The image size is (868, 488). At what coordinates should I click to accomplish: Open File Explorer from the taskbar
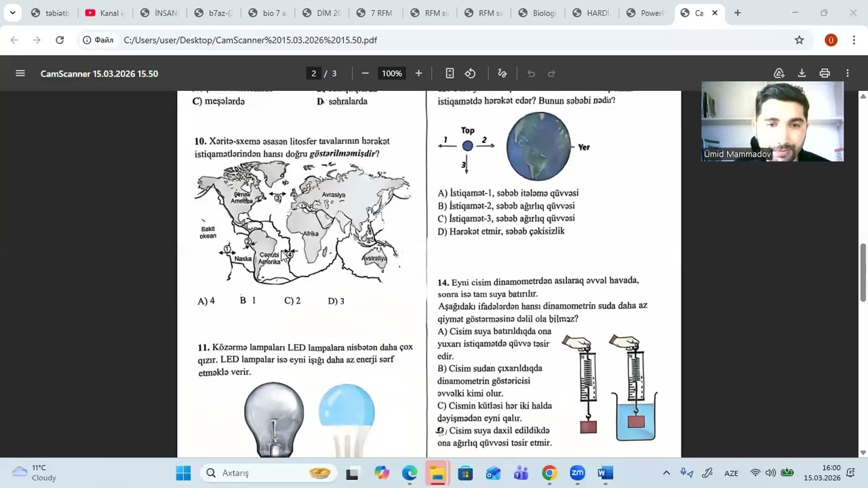(x=437, y=473)
